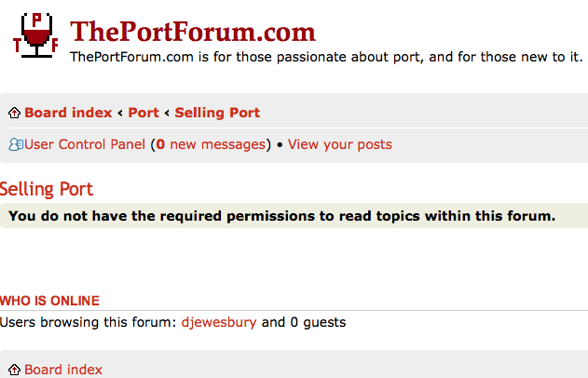Image resolution: width=588 pixels, height=378 pixels.
Task: Open Board index in the bottom bar
Action: pos(63,370)
